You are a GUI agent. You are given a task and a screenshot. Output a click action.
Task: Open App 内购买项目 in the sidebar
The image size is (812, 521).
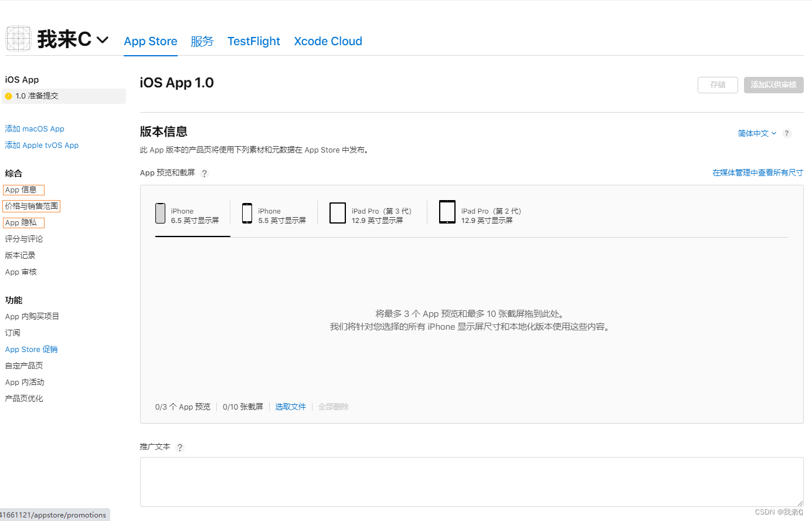coord(32,316)
